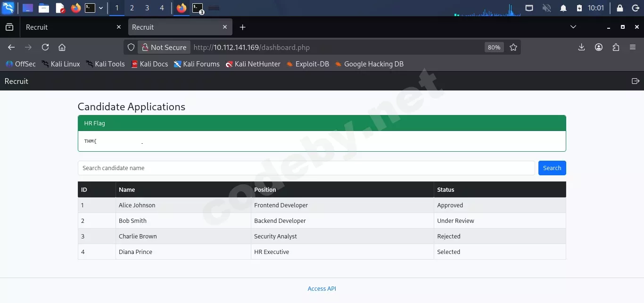Screen dimensions: 644x303
Task: Reload the dashboard page
Action: click(45, 47)
